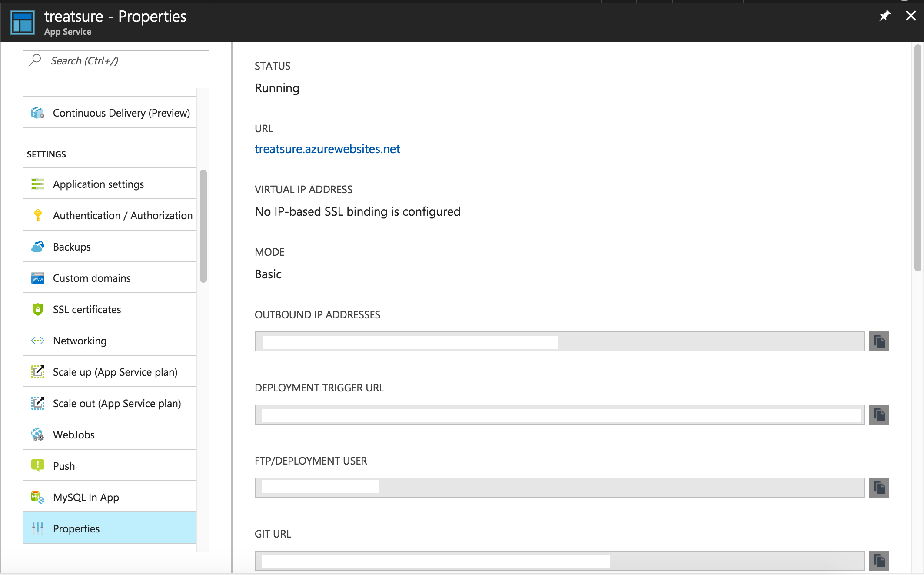This screenshot has width=924, height=575.
Task: Open SSL certificates
Action: (110, 309)
